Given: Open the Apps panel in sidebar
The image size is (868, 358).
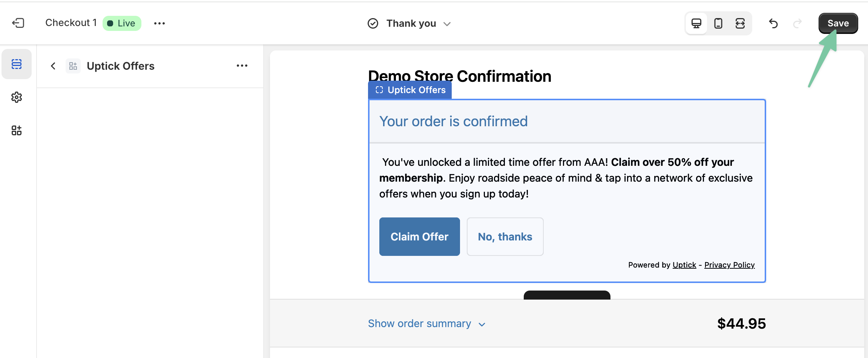Looking at the screenshot, I should tap(17, 130).
